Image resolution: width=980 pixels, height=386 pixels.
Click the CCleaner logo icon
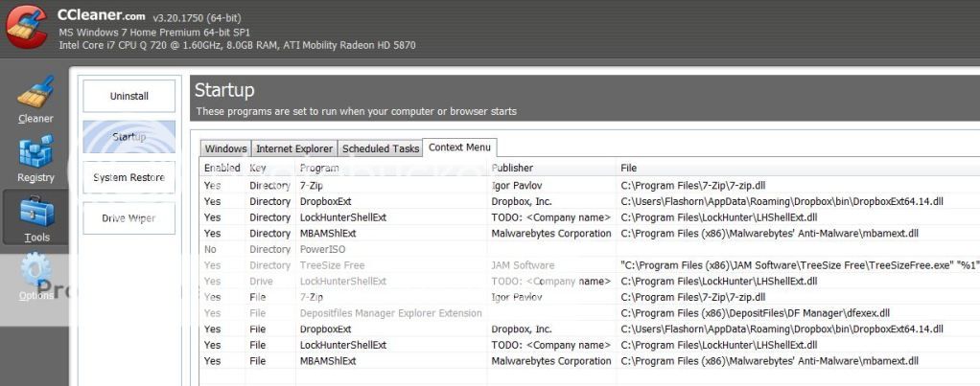pyautogui.click(x=27, y=26)
